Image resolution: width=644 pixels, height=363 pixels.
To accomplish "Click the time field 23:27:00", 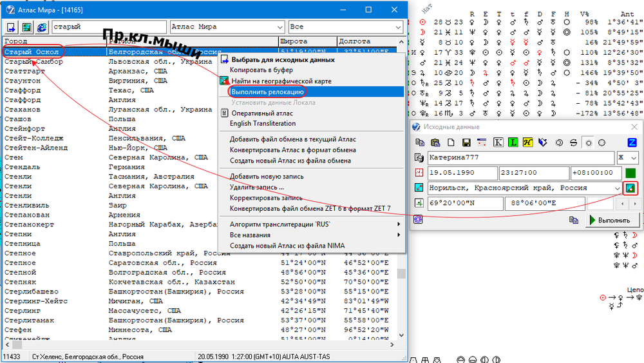I will point(534,173).
